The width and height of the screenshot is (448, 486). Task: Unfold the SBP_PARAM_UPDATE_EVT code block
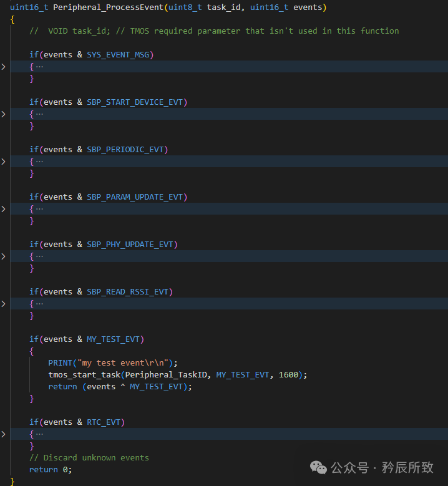(x=3, y=209)
